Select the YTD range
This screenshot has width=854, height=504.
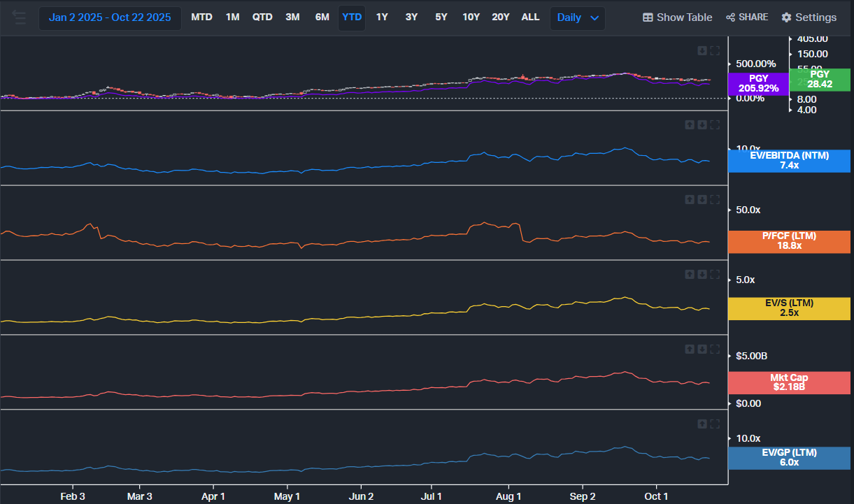pyautogui.click(x=352, y=17)
